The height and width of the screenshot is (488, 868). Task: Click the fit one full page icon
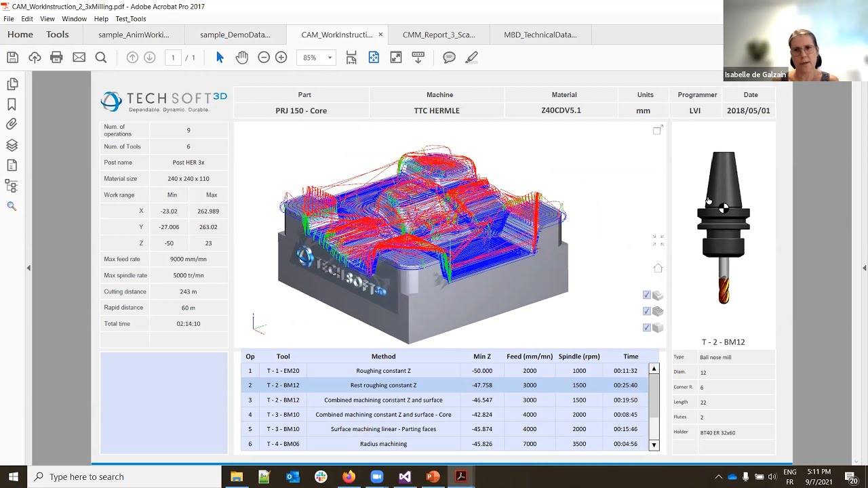click(x=374, y=58)
